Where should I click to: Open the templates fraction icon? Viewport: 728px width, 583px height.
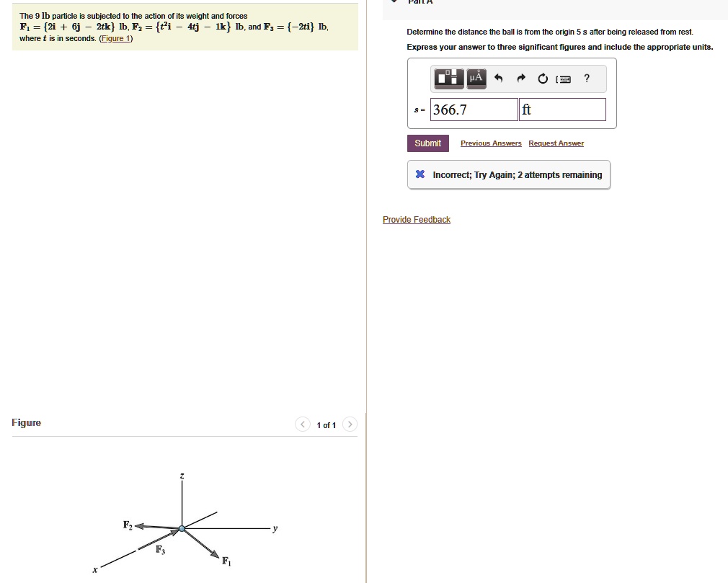449,78
